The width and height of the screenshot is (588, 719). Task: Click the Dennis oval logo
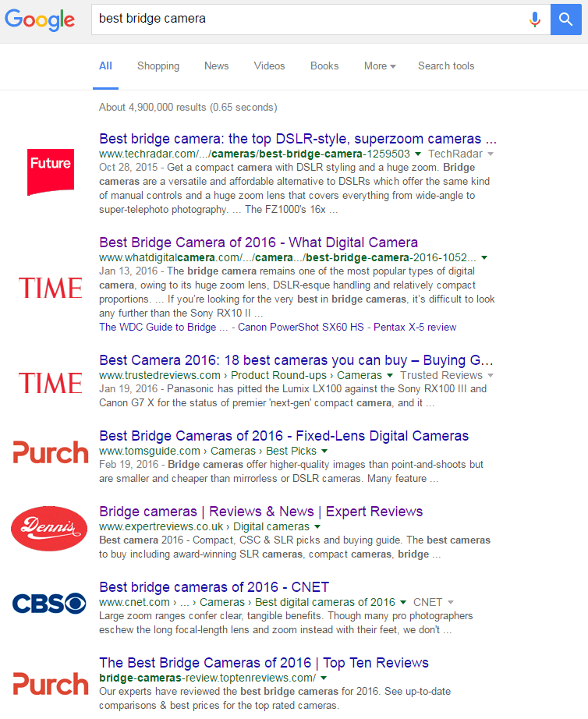tap(50, 529)
